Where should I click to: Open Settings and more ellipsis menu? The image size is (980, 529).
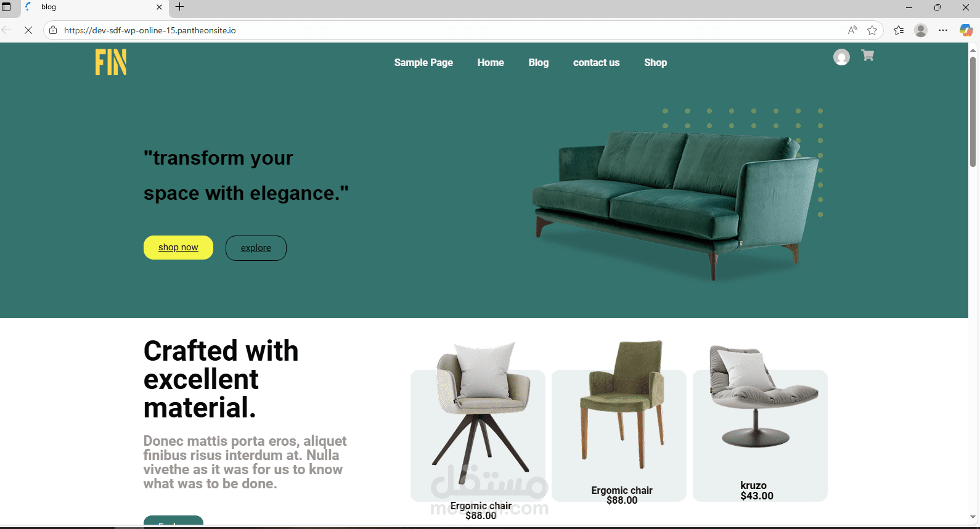coord(943,30)
